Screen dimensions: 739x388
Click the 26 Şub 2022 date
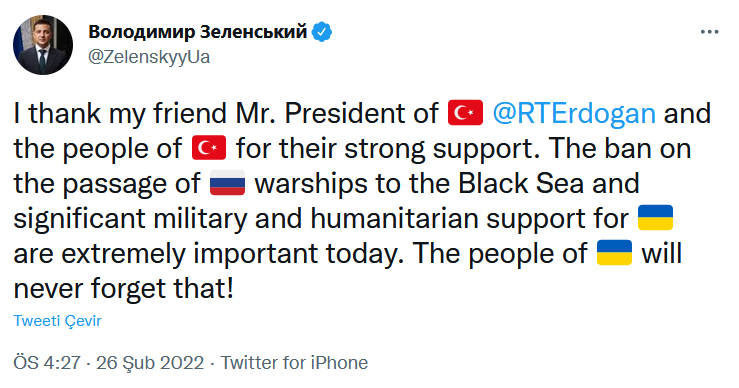coord(150,363)
